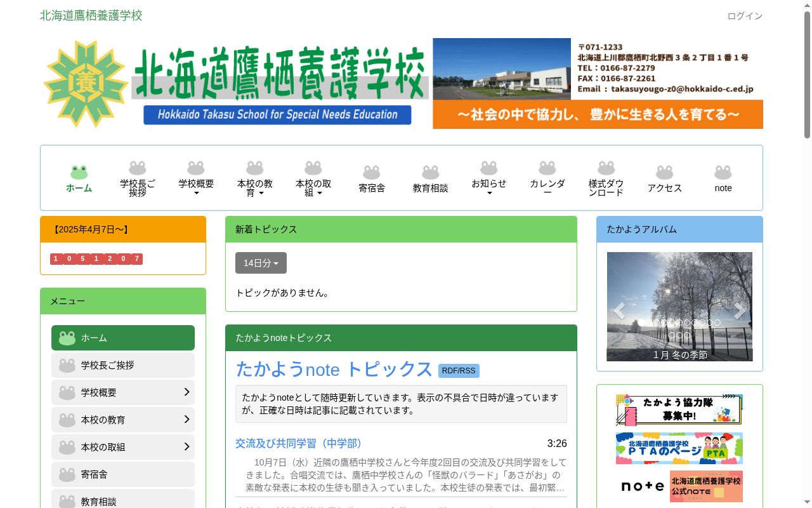Click the frog icon above お知らせ in navbar
The width and height of the screenshot is (812, 508).
(x=489, y=168)
